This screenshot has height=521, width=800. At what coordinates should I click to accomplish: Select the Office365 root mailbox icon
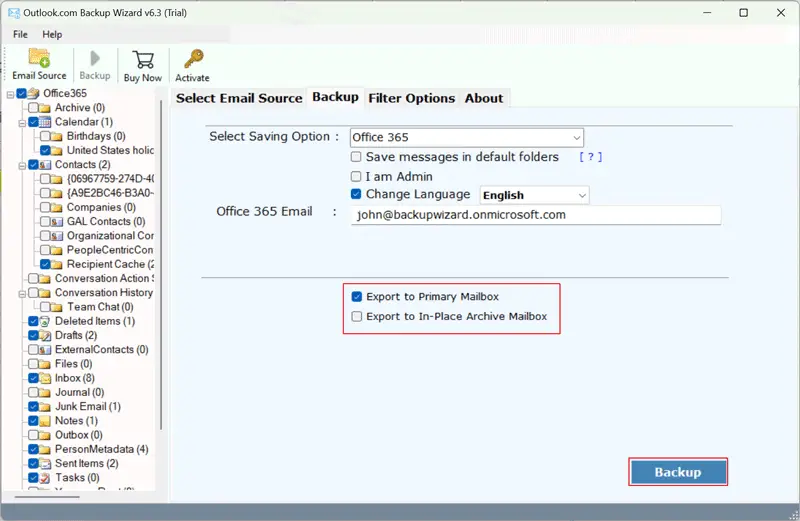[x=34, y=93]
